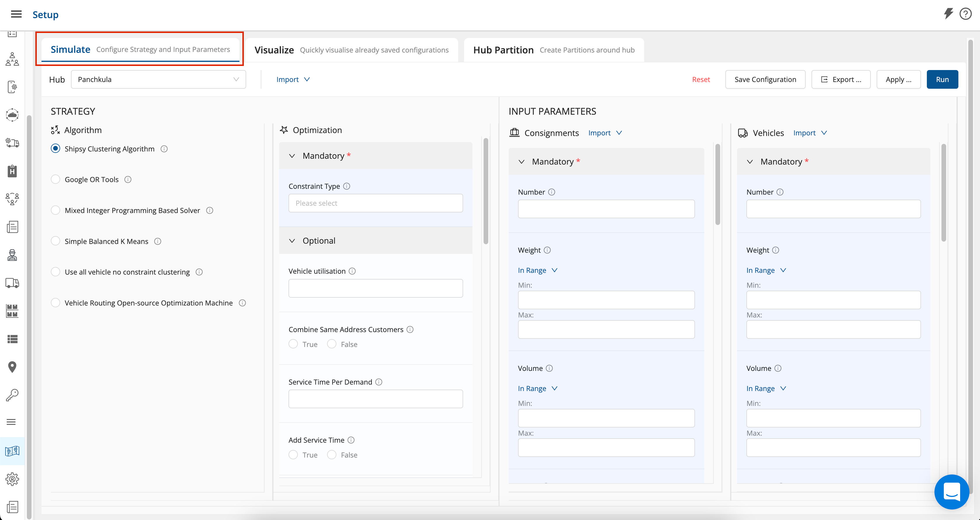Viewport: 980px width, 520px height.
Task: Click the red Reset link
Action: [x=701, y=79]
